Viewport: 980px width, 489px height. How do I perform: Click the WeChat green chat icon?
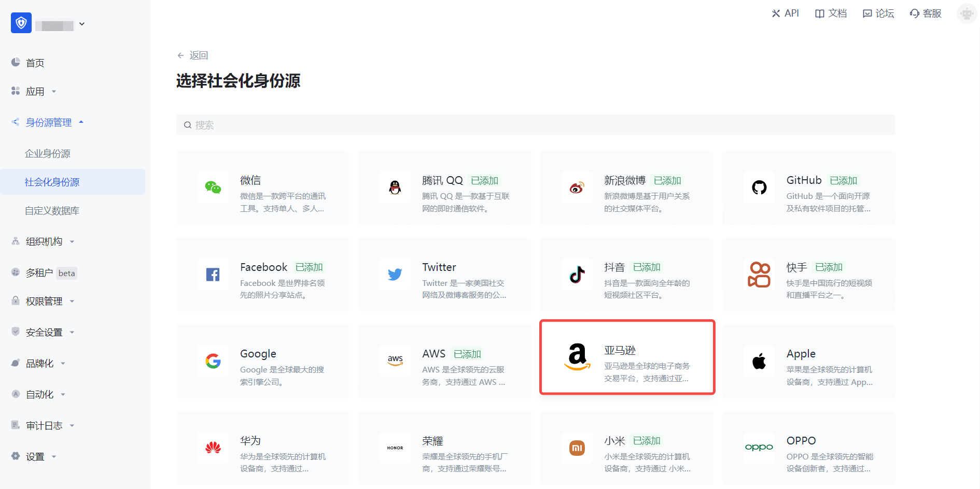point(213,188)
